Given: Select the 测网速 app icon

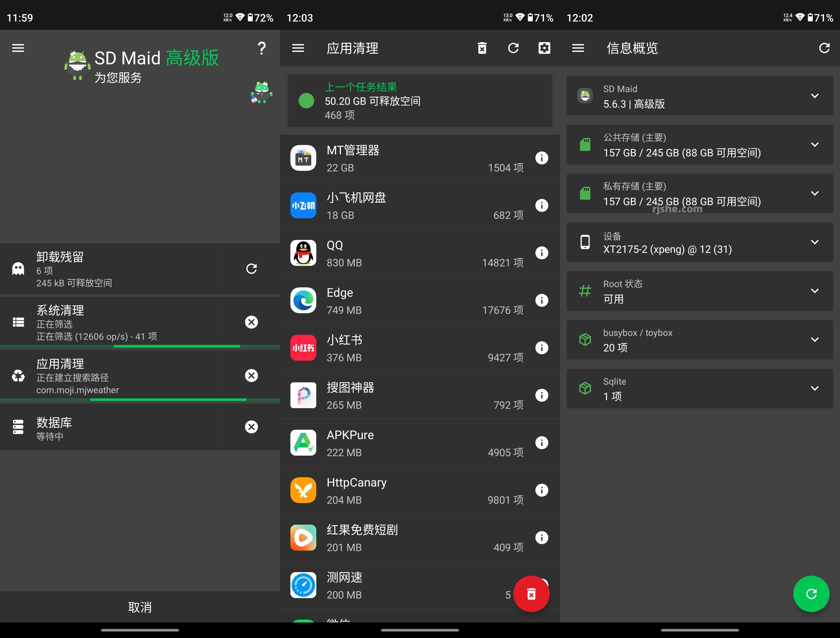Looking at the screenshot, I should 303,585.
